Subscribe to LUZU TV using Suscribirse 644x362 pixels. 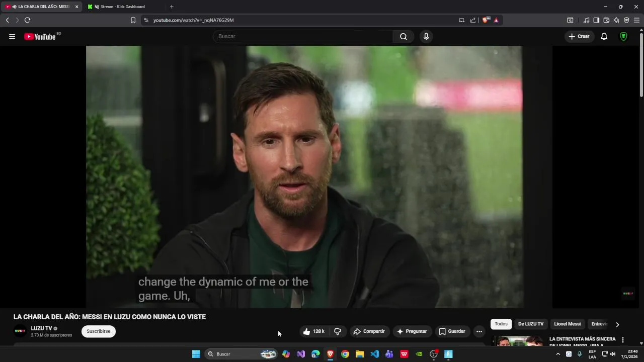coord(99,331)
